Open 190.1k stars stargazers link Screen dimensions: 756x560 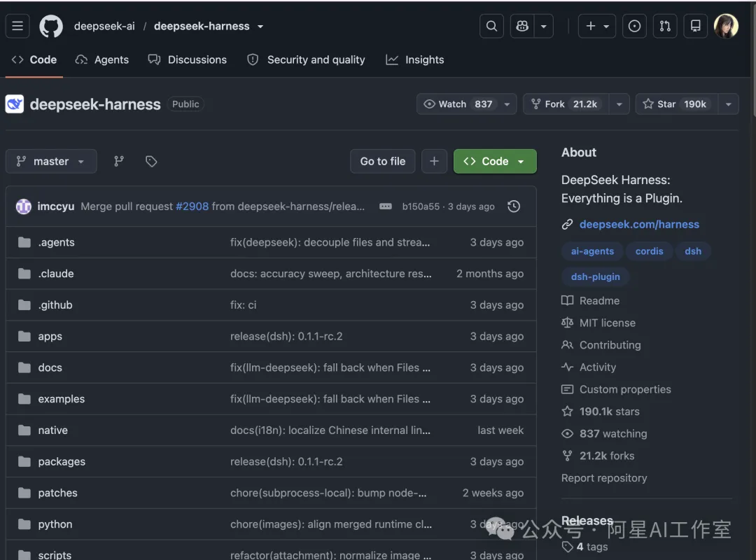pyautogui.click(x=601, y=412)
